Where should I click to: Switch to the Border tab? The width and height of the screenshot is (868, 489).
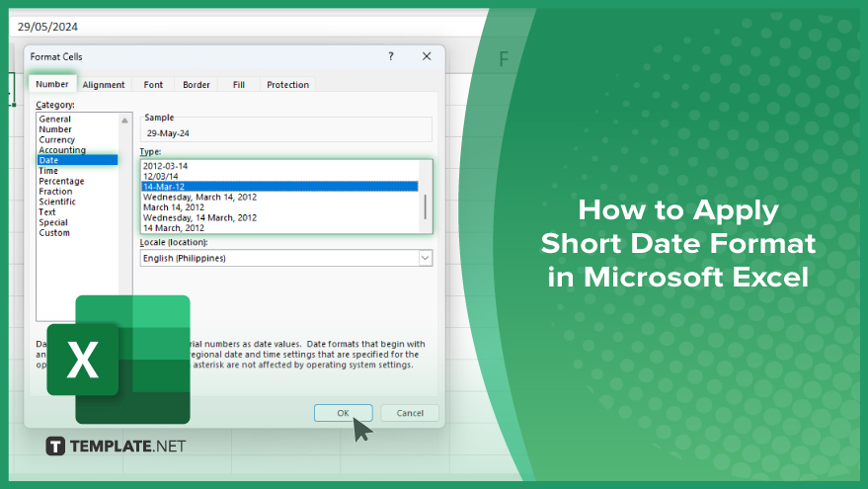[196, 85]
